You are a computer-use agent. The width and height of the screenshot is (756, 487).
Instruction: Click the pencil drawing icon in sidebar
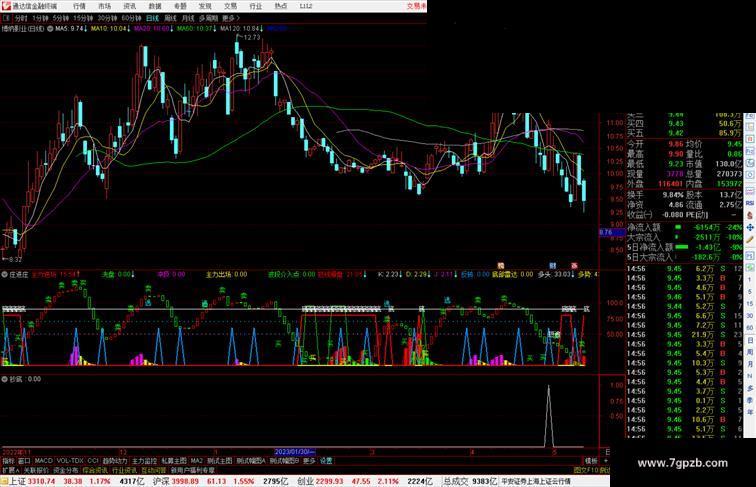pos(750,240)
